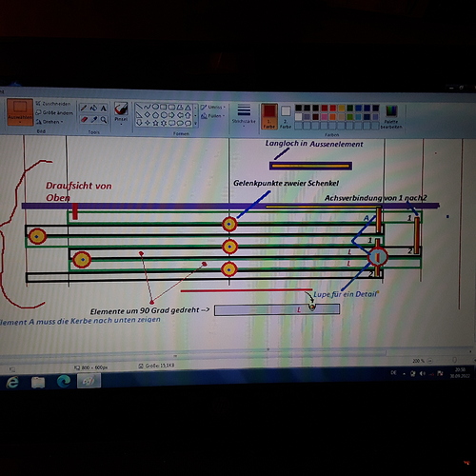Pick the oval shape in Formen gallery

(155, 107)
